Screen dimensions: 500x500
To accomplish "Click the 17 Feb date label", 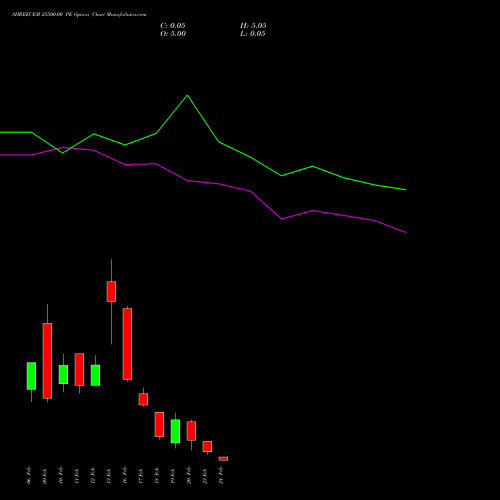I will click(x=141, y=476).
